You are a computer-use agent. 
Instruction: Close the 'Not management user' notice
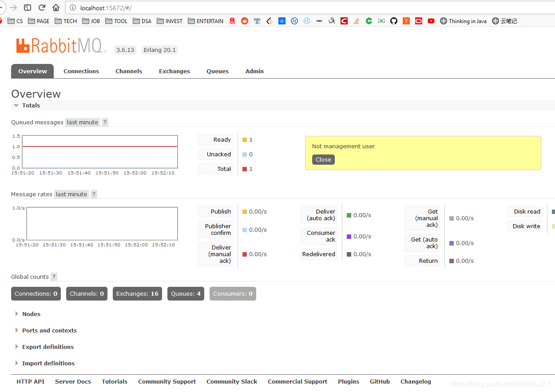click(x=323, y=160)
